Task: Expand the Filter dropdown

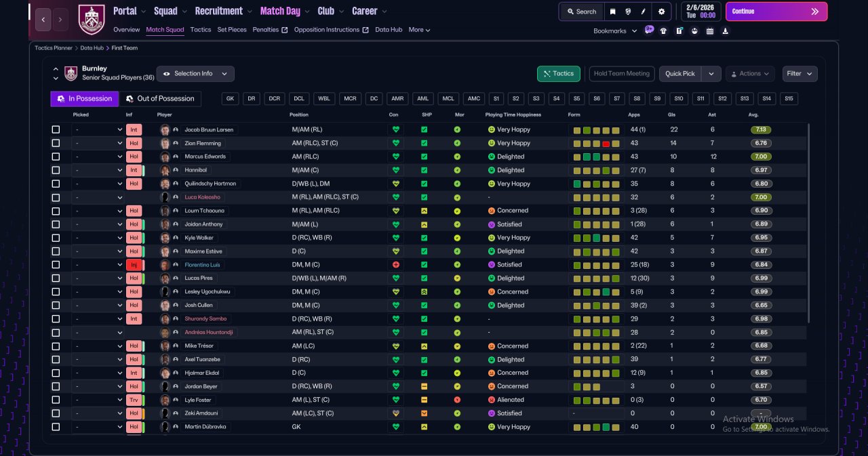Action: 800,73
